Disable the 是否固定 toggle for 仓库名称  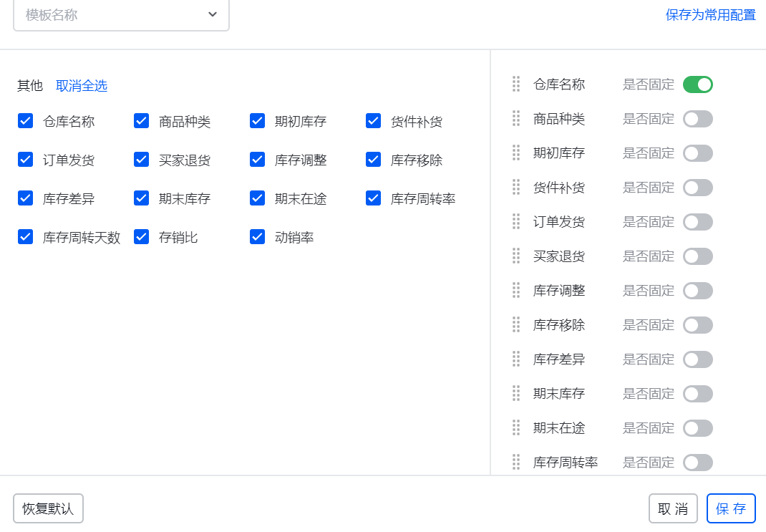(x=697, y=84)
